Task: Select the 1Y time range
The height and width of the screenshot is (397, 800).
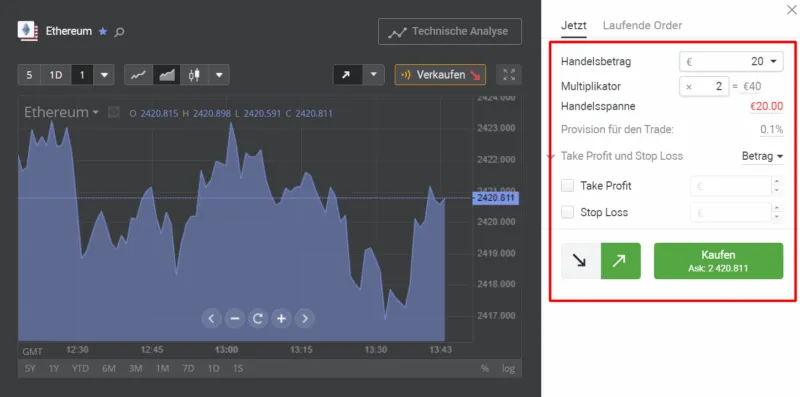Action: (54, 368)
